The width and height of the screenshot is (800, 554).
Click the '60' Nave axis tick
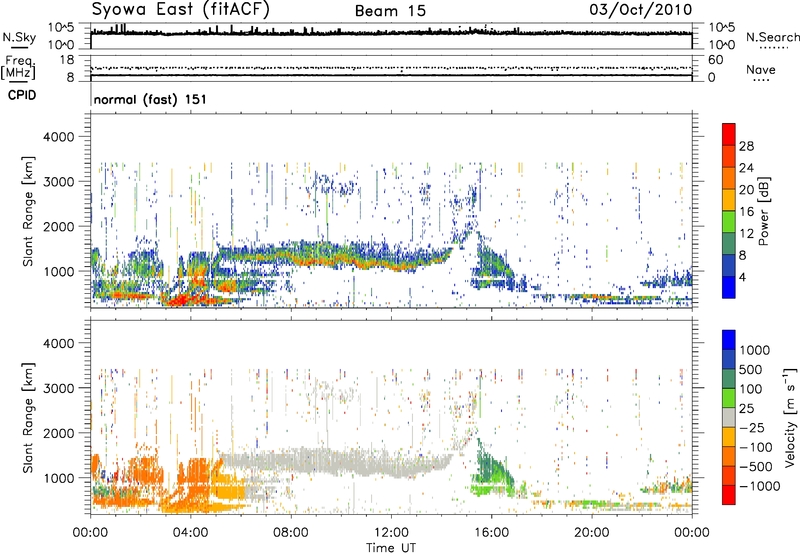715,60
